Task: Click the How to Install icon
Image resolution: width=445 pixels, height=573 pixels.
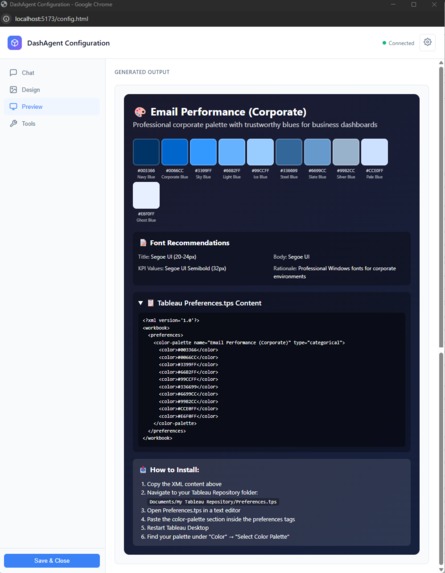Action: (x=143, y=470)
